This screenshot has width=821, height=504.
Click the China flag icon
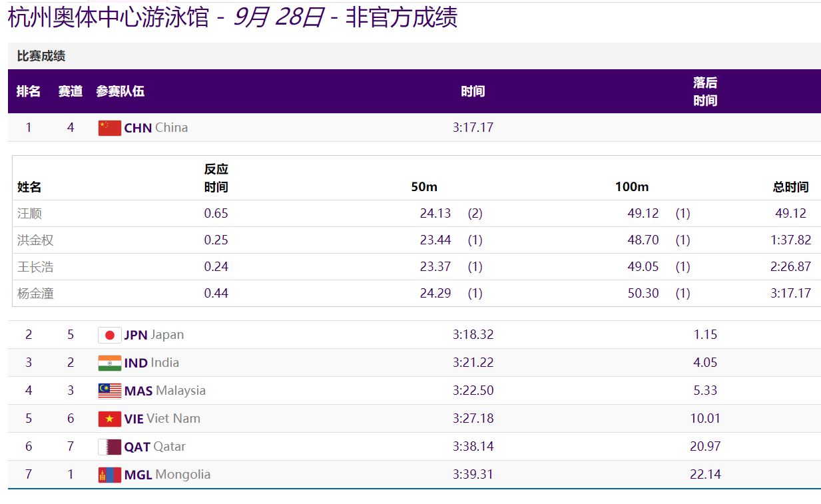point(109,128)
